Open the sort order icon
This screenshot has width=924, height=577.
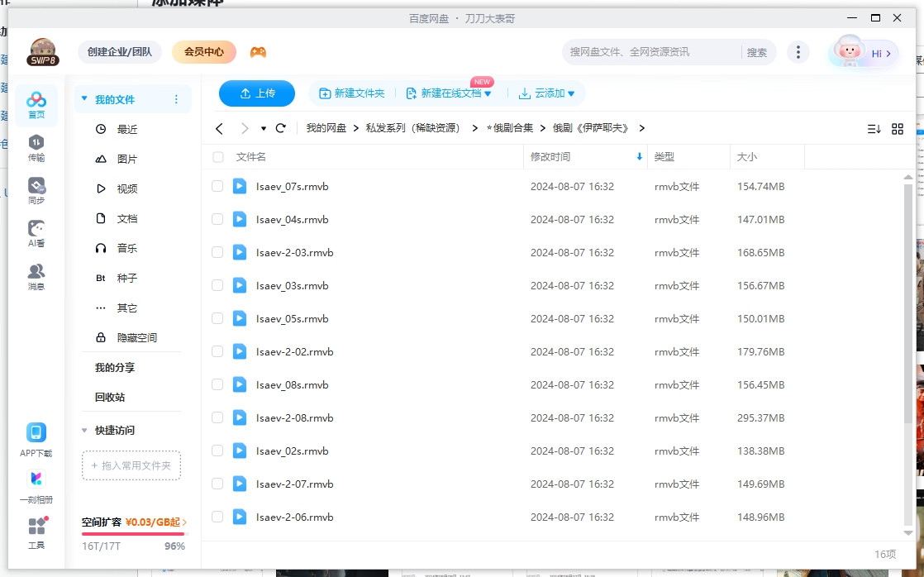pyautogui.click(x=874, y=128)
